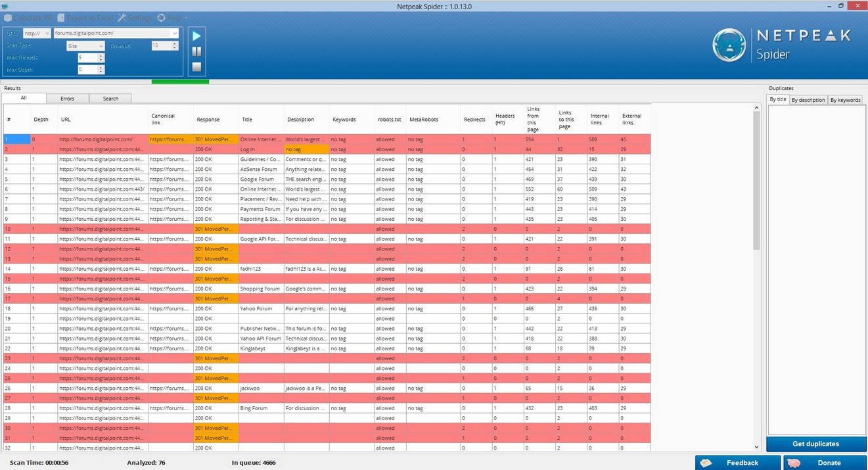
Task: Select the 'Payments Forum' title cell
Action: 261,209
